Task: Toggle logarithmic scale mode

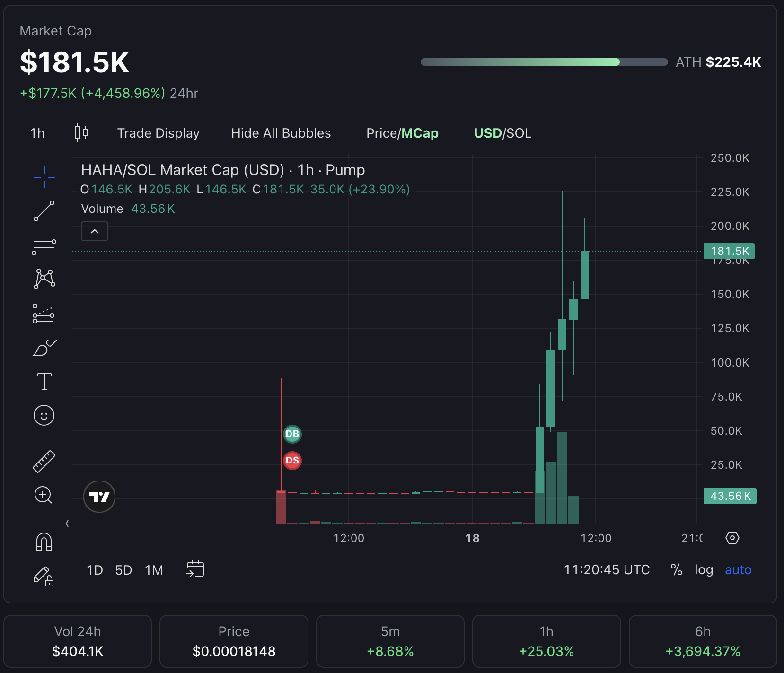Action: click(704, 570)
